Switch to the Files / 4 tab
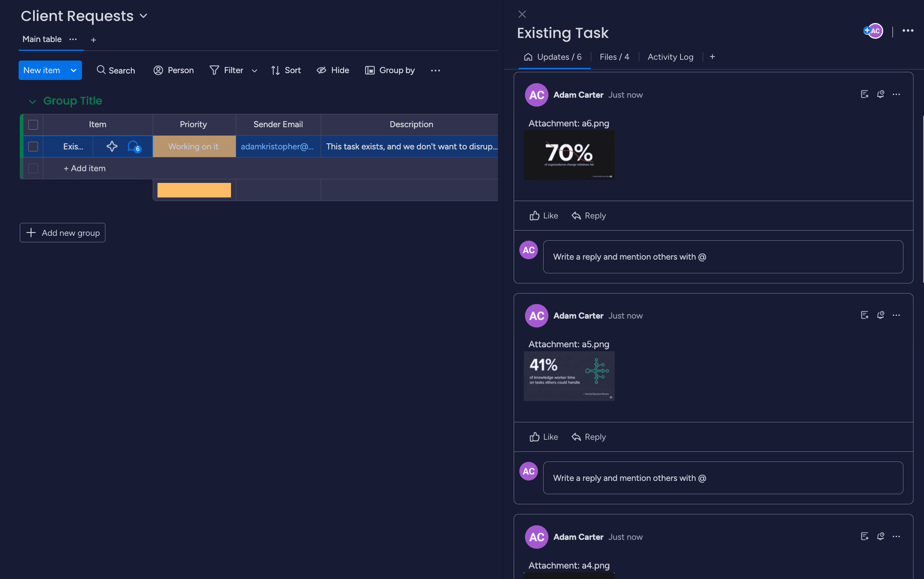 pos(614,57)
